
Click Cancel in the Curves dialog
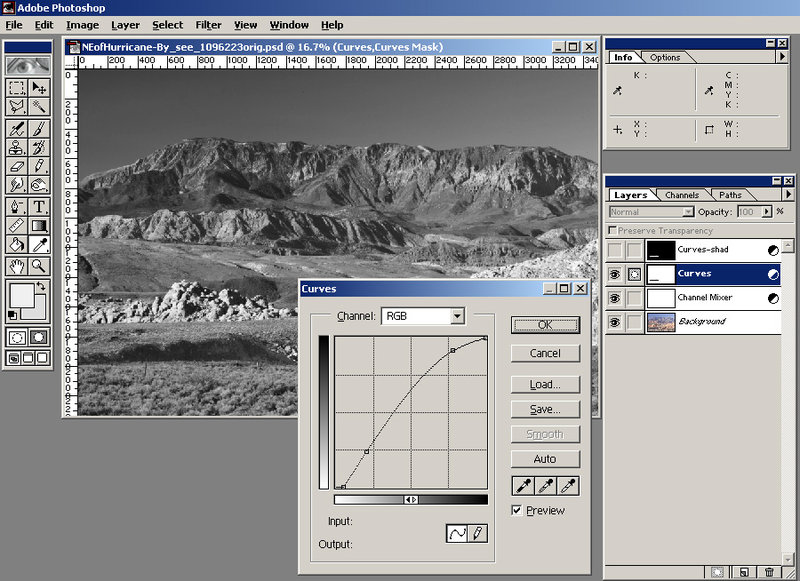click(545, 353)
